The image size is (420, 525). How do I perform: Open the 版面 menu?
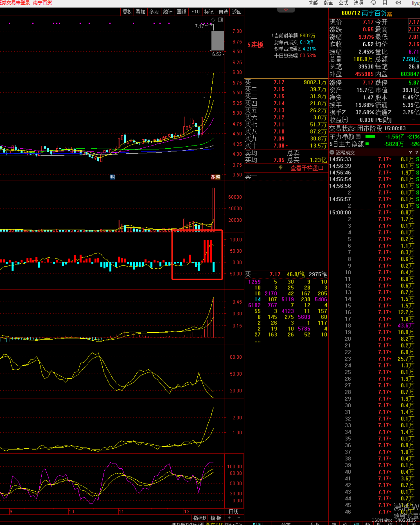pos(328,3)
